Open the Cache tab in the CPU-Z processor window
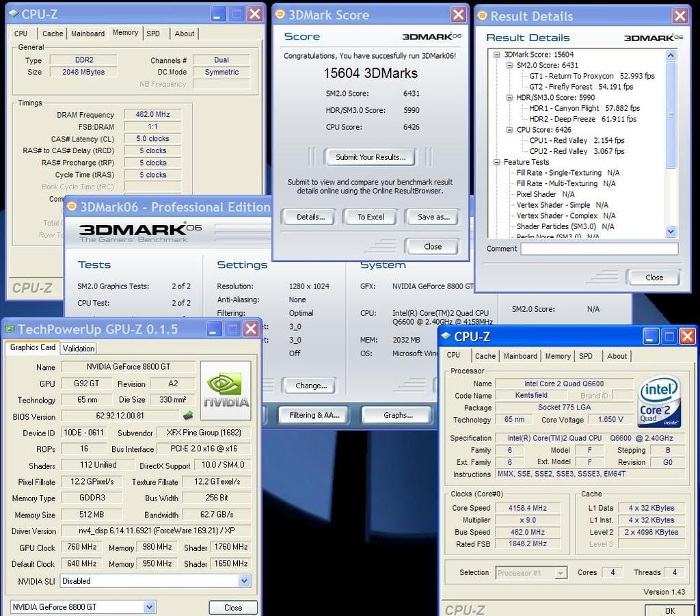The height and width of the screenshot is (616, 700). pyautogui.click(x=485, y=356)
